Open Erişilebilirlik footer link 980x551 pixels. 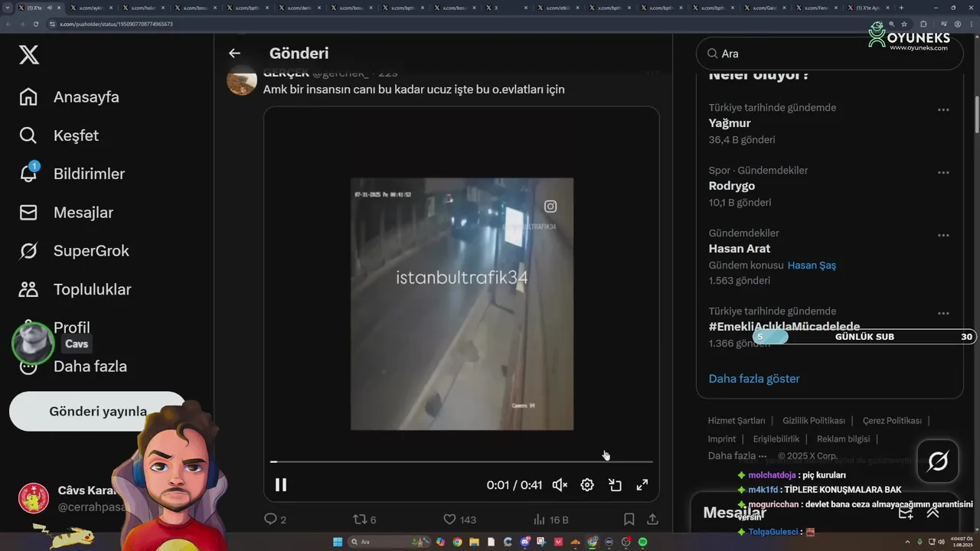pos(776,439)
